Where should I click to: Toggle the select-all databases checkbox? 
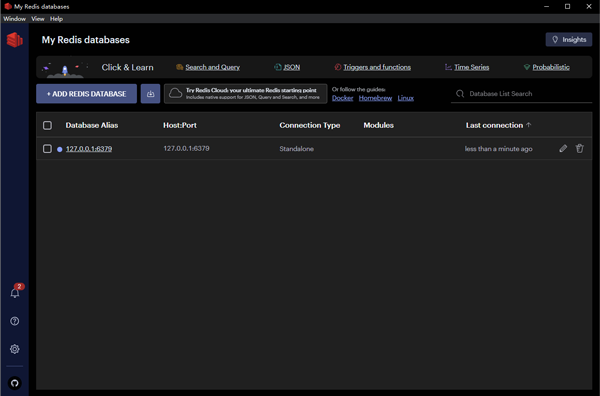(47, 125)
